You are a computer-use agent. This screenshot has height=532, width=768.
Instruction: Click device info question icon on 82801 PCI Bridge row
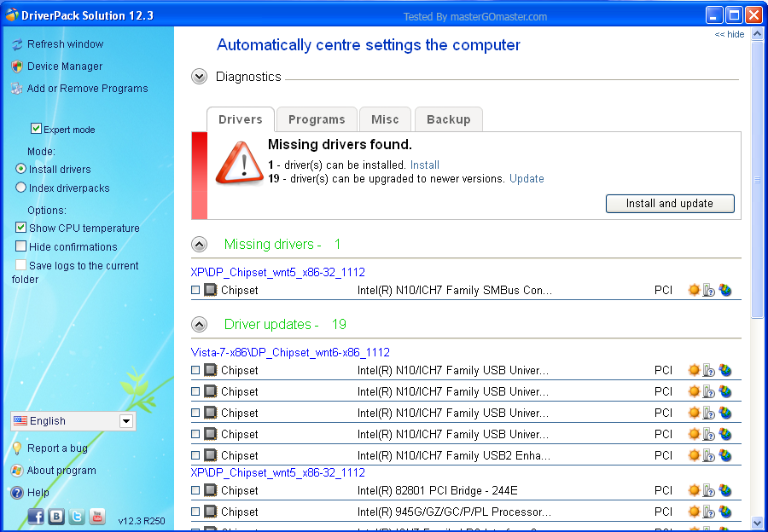(709, 490)
